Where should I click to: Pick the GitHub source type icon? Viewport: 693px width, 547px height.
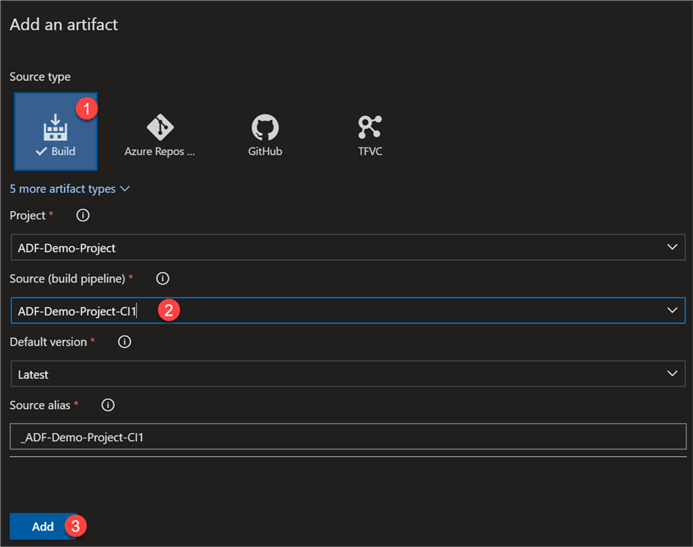pos(265,127)
